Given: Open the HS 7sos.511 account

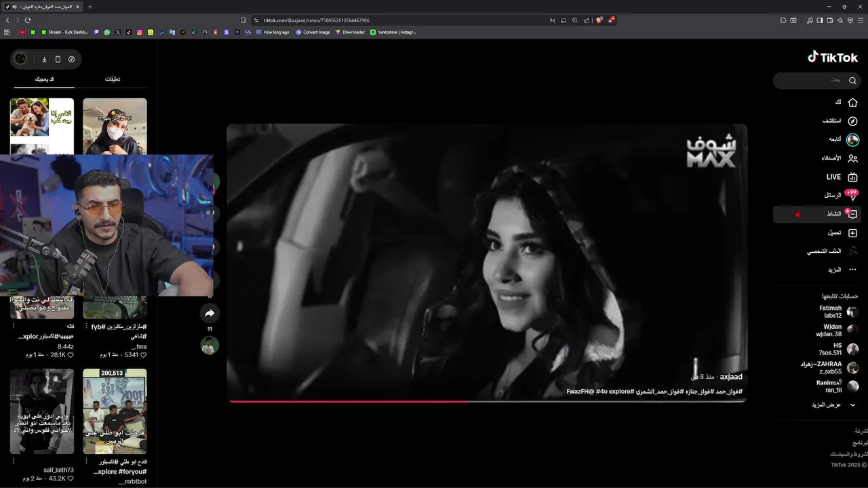Looking at the screenshot, I should coord(838,349).
